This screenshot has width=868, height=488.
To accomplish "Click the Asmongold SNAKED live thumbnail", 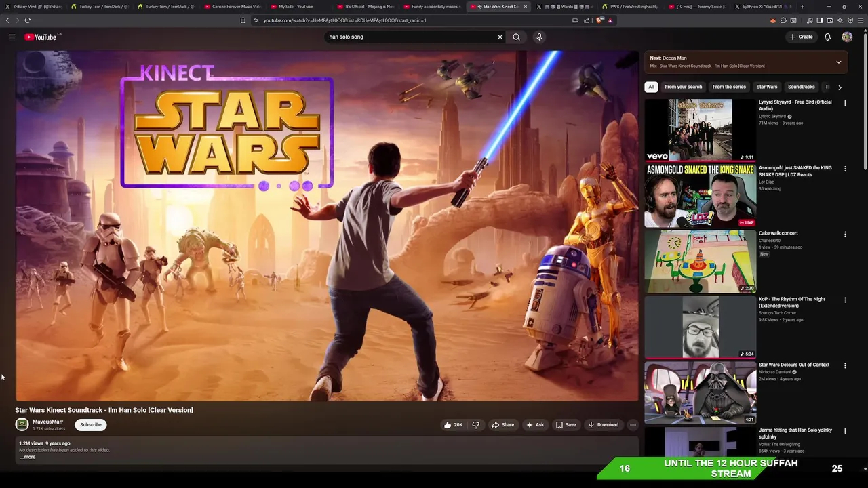I will [700, 196].
